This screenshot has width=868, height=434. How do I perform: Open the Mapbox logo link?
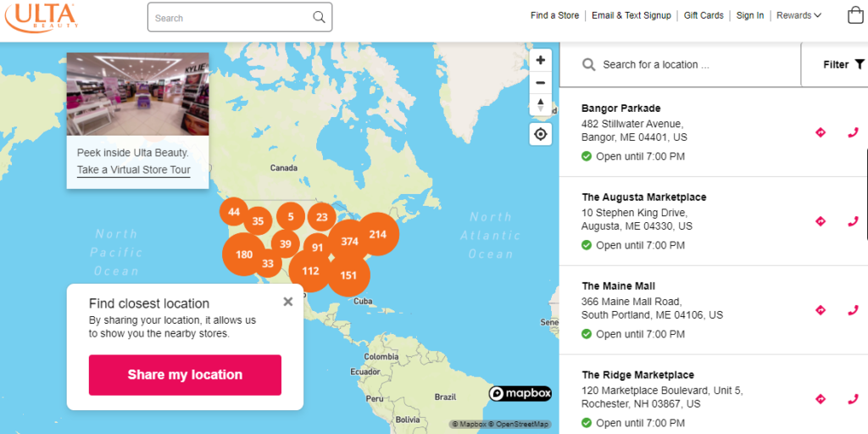520,393
